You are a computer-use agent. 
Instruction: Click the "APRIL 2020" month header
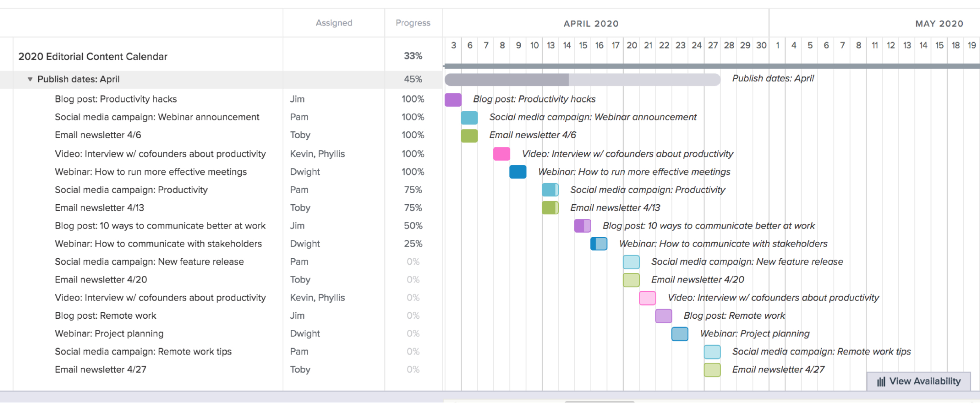point(591,23)
